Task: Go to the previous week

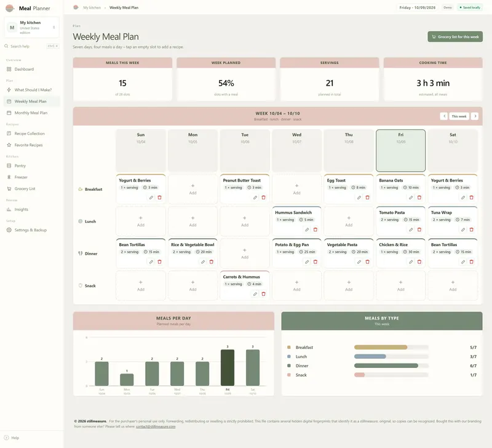Action: (x=444, y=116)
